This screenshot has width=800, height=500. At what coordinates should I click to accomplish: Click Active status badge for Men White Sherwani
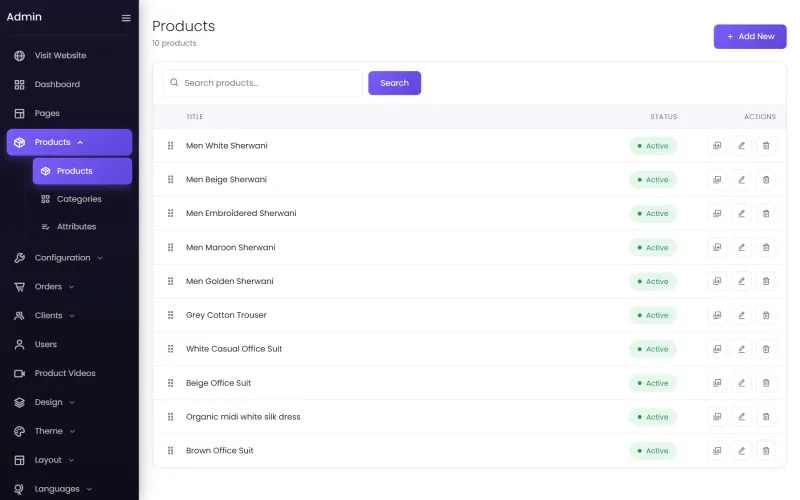tap(653, 146)
